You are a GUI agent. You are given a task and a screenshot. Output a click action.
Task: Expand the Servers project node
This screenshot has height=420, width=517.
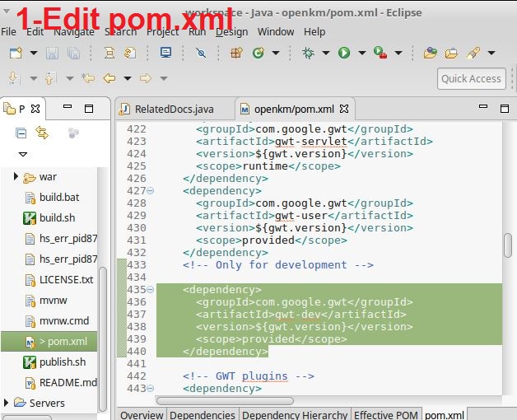tap(7, 403)
